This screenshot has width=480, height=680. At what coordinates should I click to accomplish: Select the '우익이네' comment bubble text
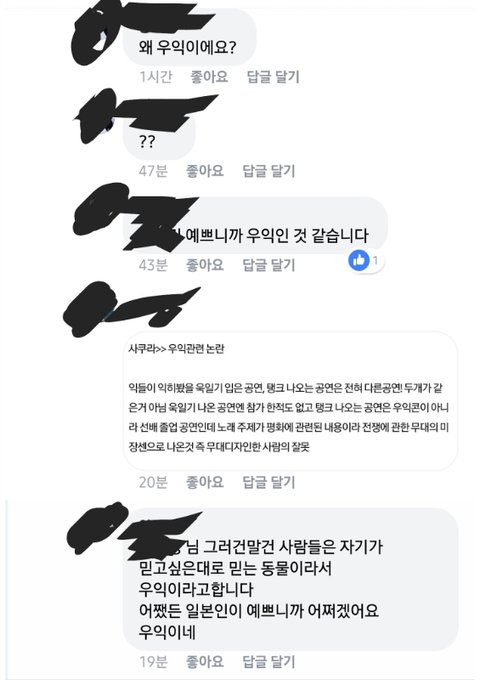pyautogui.click(x=167, y=631)
